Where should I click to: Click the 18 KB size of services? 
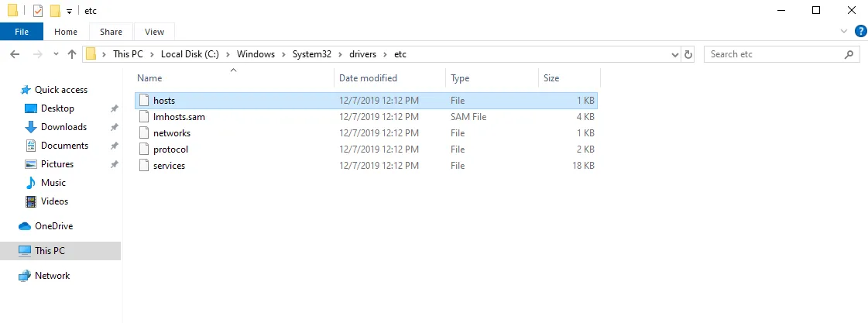coord(584,166)
